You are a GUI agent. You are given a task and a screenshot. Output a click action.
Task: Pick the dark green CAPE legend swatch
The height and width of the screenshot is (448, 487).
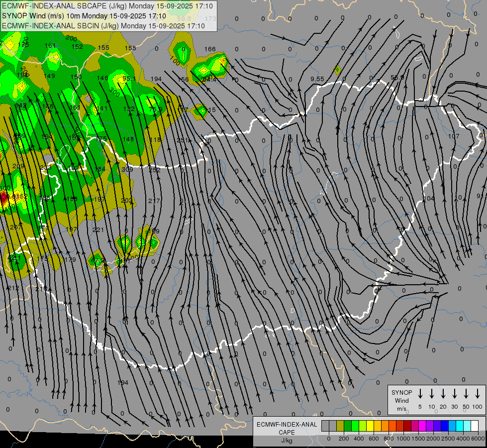tap(348, 426)
